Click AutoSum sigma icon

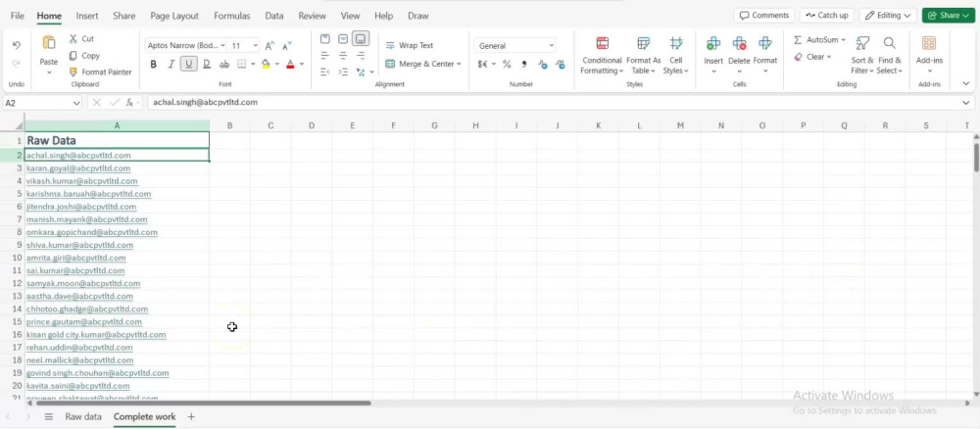tap(798, 40)
